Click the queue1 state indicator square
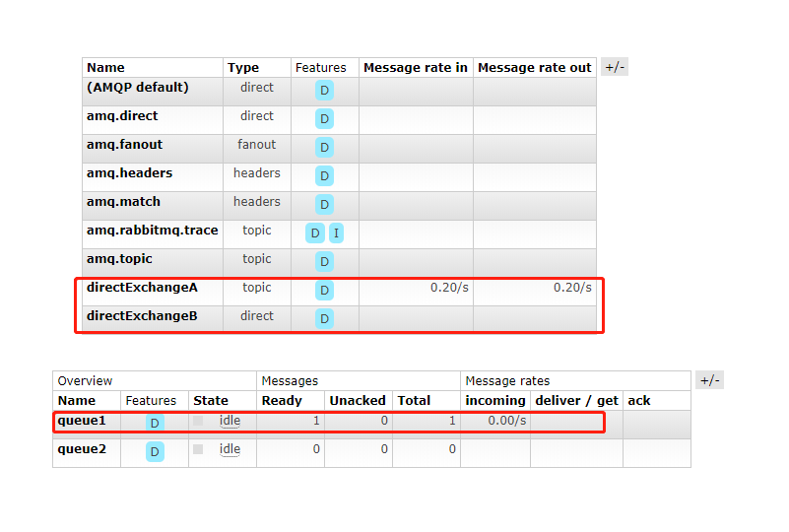The height and width of the screenshot is (532, 789). (x=198, y=421)
